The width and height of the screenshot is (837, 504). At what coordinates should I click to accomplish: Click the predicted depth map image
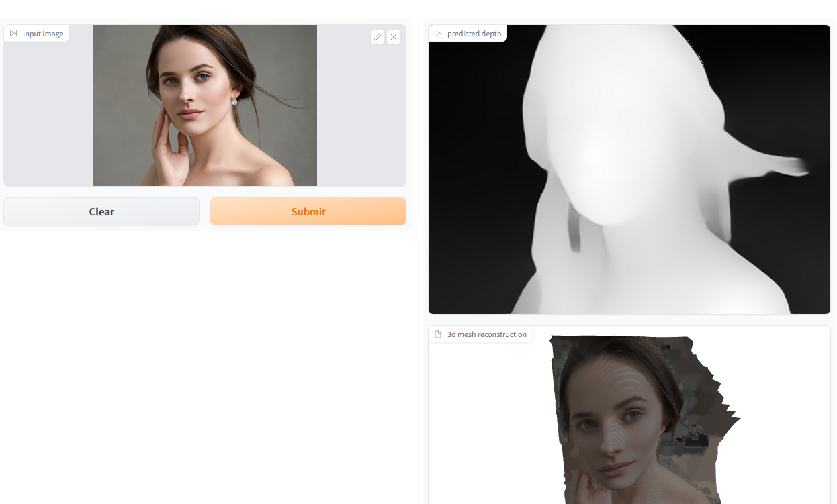coord(629,169)
